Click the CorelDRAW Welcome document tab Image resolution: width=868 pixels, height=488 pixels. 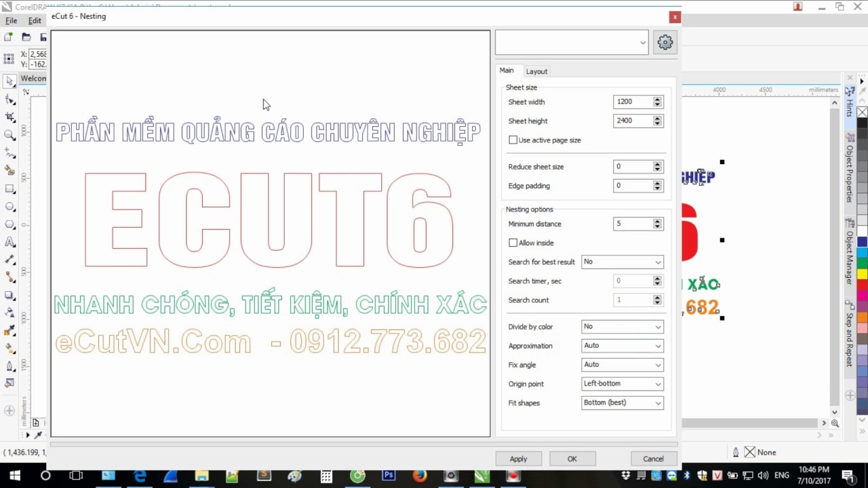33,79
